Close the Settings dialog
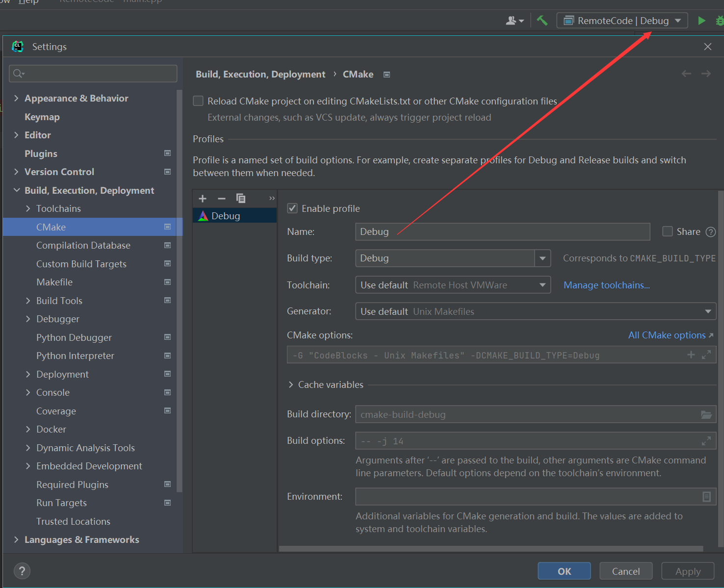The width and height of the screenshot is (724, 588). pos(707,47)
